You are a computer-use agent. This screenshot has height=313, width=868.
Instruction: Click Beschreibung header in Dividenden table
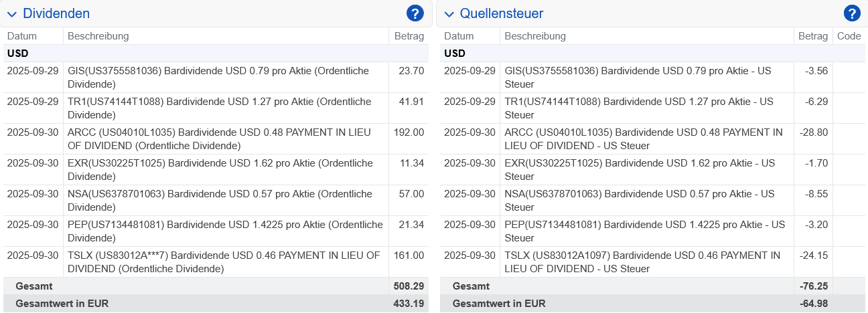click(98, 36)
